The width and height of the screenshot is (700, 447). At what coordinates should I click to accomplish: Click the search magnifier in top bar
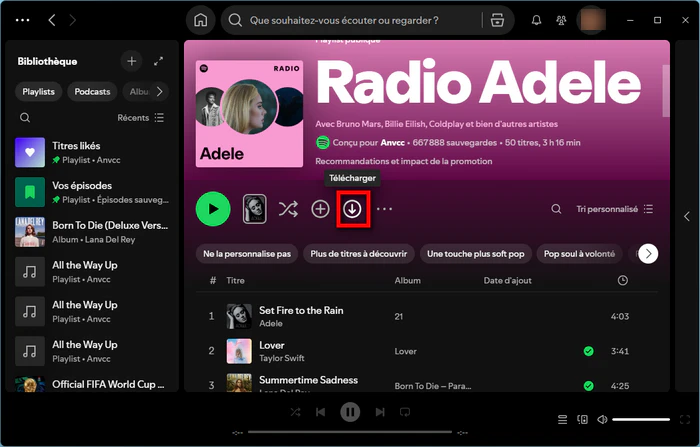(x=235, y=20)
